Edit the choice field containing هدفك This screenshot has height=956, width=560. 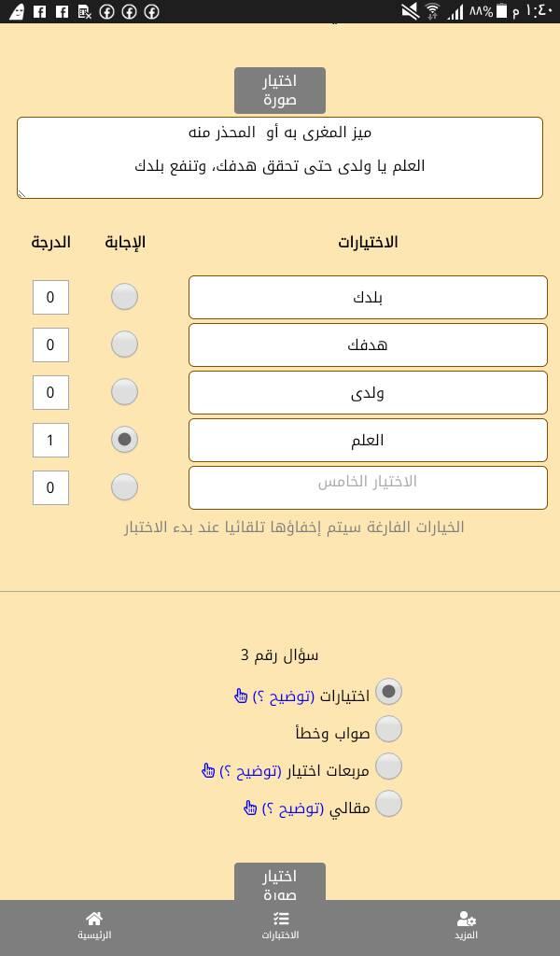(368, 344)
